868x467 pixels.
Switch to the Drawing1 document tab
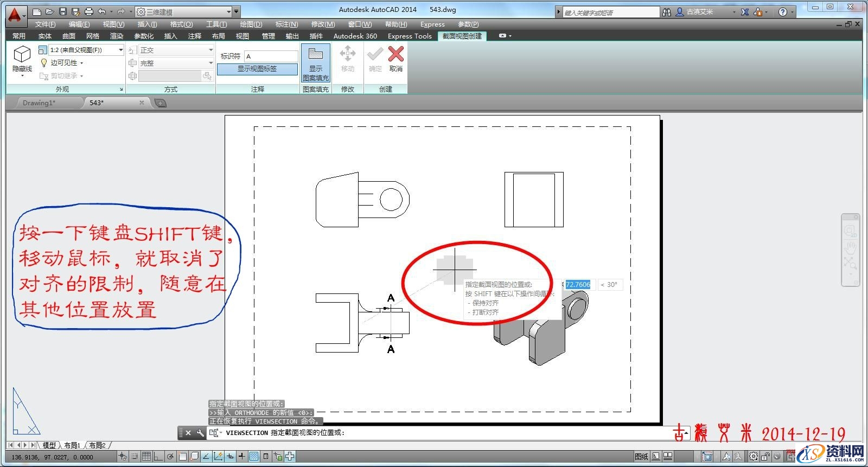pyautogui.click(x=40, y=103)
